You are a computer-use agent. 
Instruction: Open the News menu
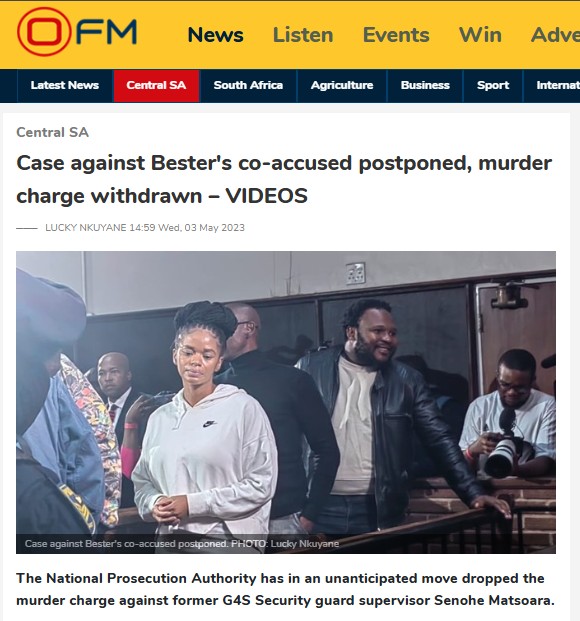click(x=216, y=35)
